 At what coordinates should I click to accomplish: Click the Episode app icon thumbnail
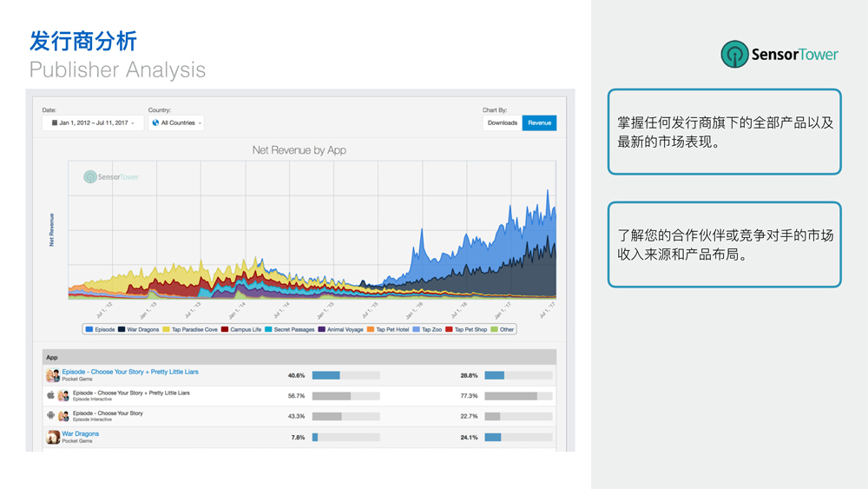pos(52,375)
